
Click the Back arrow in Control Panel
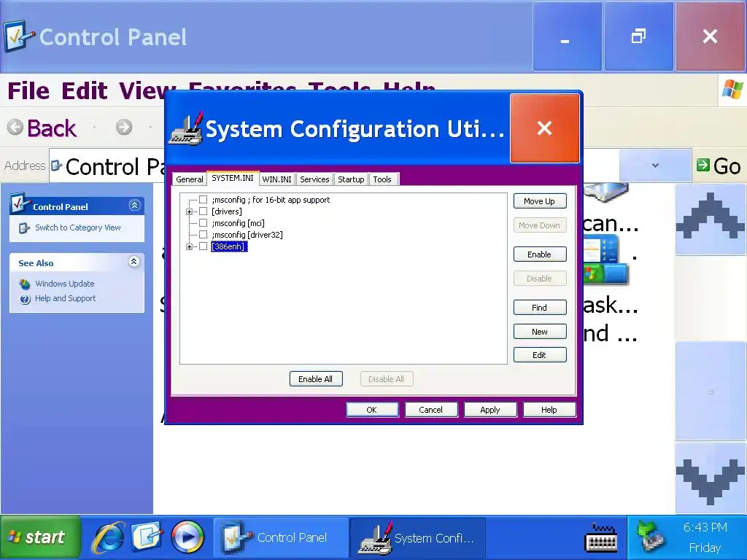pyautogui.click(x=15, y=127)
